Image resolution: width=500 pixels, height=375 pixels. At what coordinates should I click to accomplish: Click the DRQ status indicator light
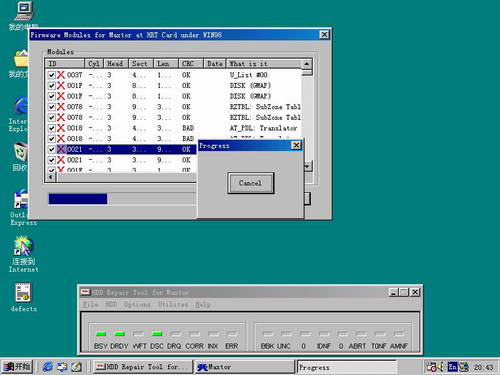176,334
